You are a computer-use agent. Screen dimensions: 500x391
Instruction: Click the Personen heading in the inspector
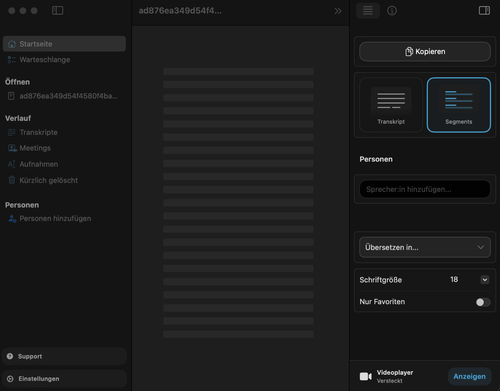pyautogui.click(x=376, y=159)
